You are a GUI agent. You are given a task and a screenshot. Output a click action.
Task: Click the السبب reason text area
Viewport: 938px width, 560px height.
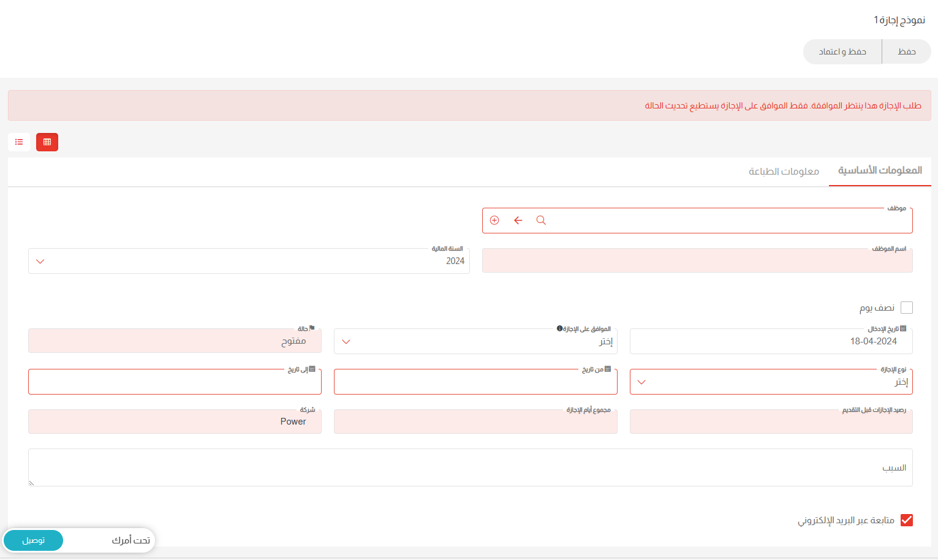[x=470, y=467]
